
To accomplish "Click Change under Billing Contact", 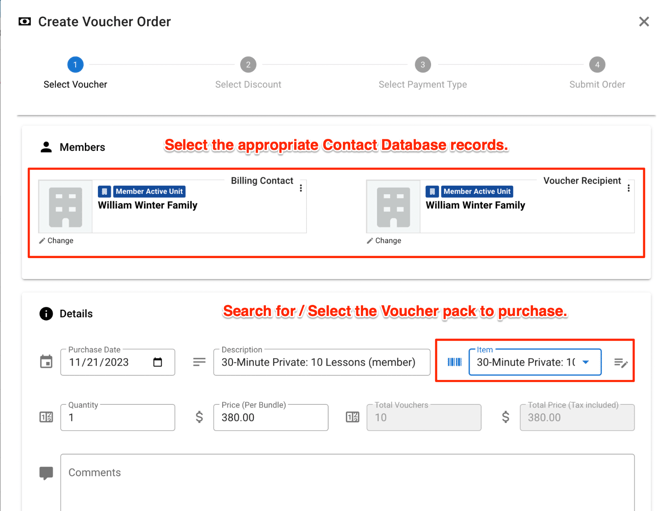I will point(56,241).
